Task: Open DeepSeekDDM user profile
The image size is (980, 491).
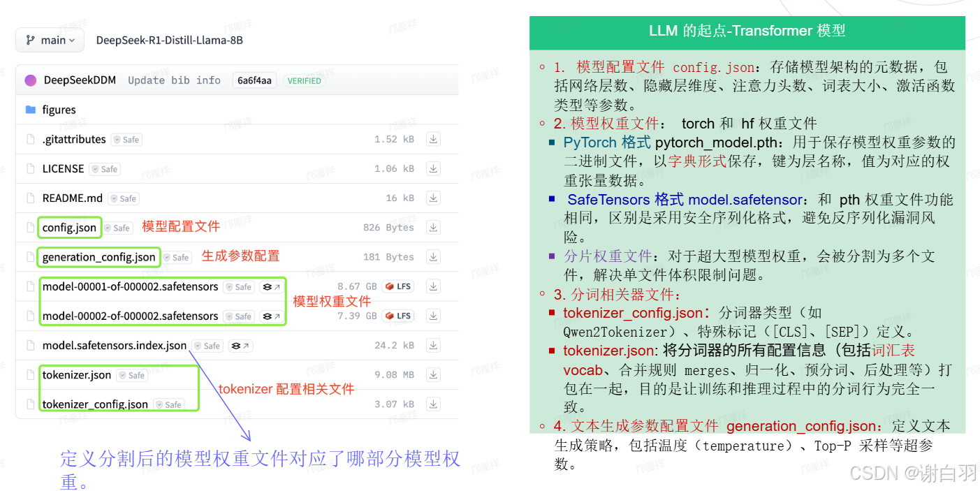Action: pos(81,80)
